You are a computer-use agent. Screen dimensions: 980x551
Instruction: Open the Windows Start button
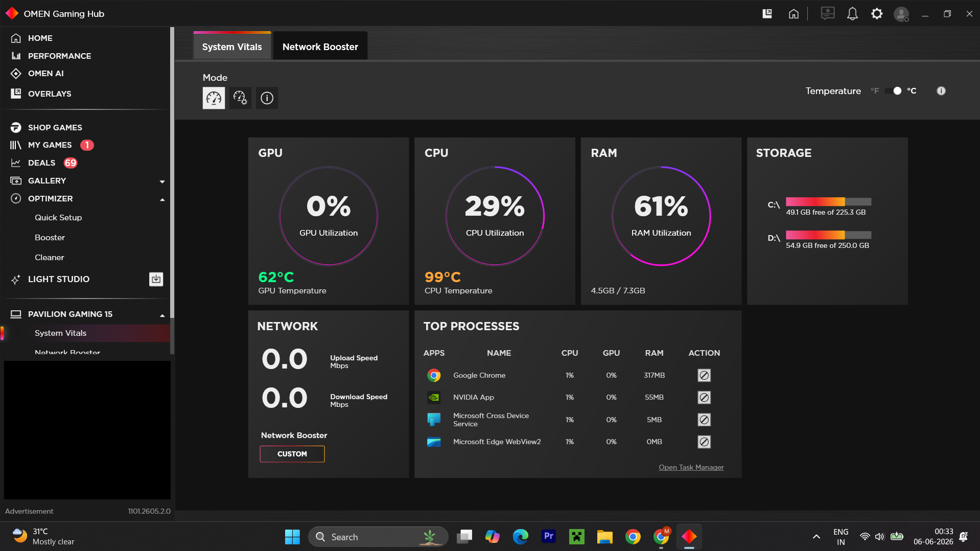tap(292, 537)
